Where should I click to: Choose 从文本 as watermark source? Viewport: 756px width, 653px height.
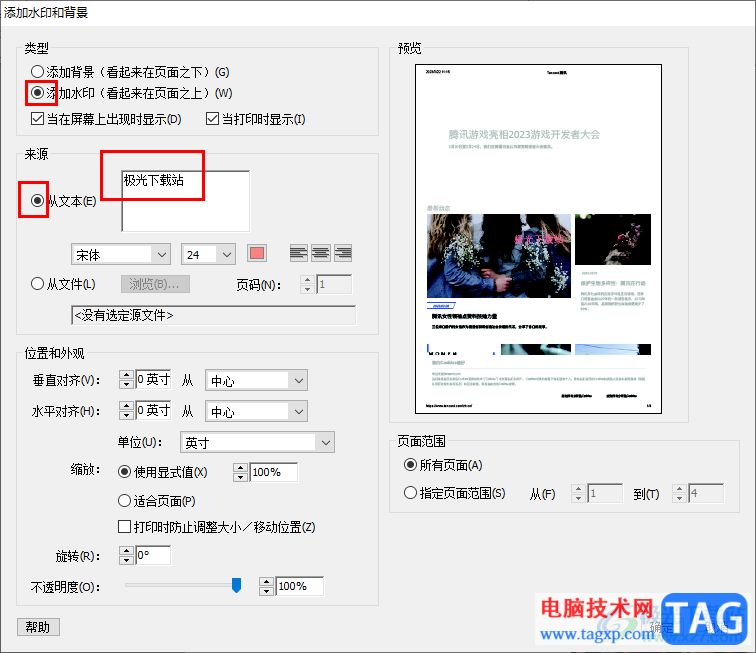pos(37,200)
